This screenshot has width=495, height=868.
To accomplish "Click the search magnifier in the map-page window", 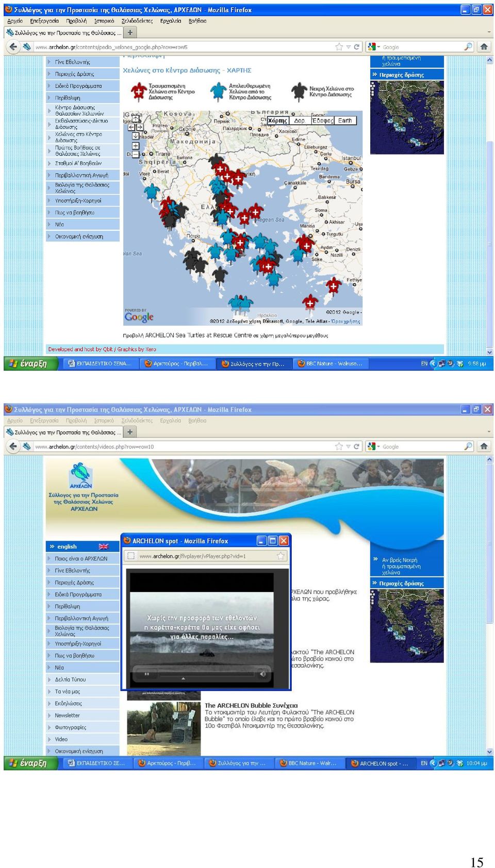I will (x=468, y=47).
